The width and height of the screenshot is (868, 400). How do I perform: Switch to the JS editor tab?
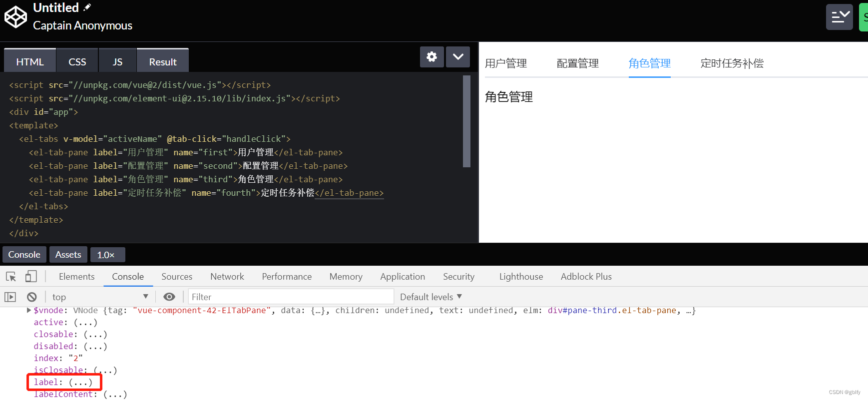tap(117, 61)
